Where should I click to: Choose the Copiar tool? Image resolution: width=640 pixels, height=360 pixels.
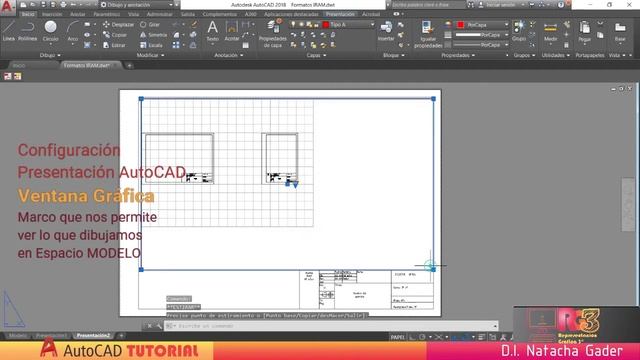115,35
